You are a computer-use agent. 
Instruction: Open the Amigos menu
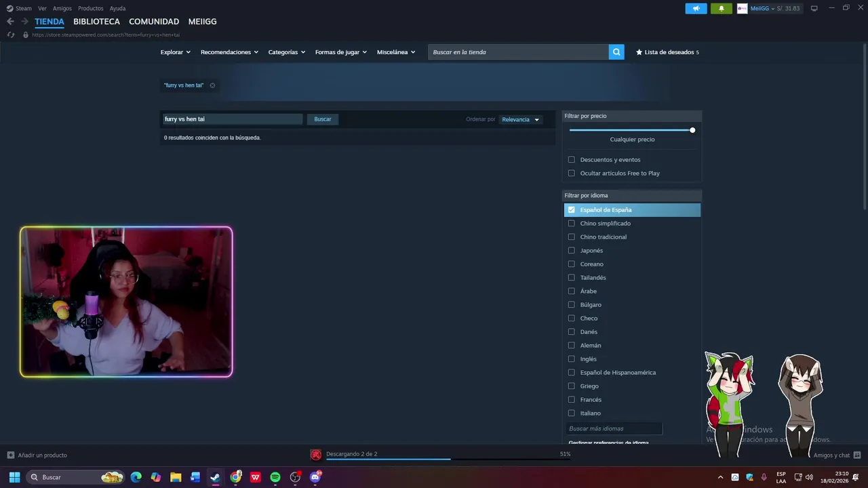(62, 9)
